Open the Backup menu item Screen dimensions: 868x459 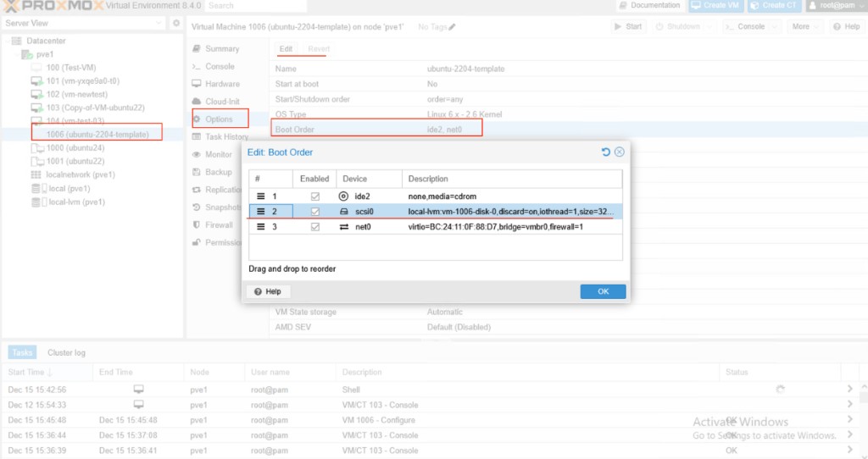coord(218,172)
